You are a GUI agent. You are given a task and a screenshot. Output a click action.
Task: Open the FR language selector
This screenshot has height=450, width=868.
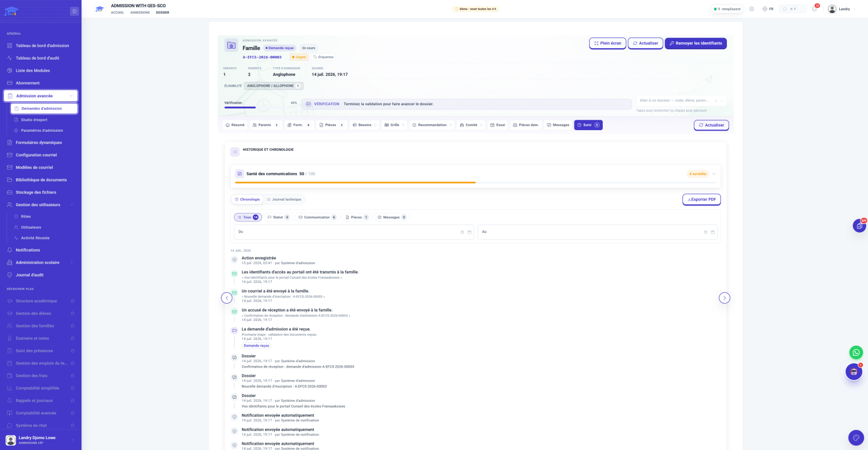click(768, 9)
